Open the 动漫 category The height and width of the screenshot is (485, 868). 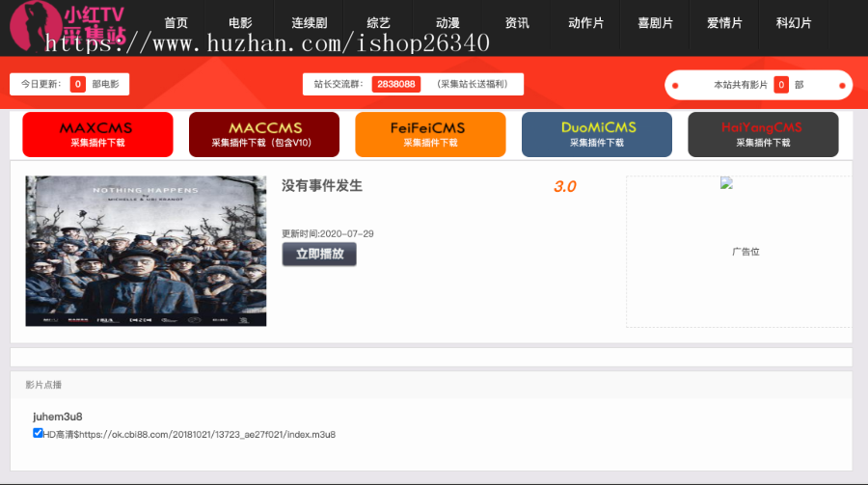(x=448, y=23)
